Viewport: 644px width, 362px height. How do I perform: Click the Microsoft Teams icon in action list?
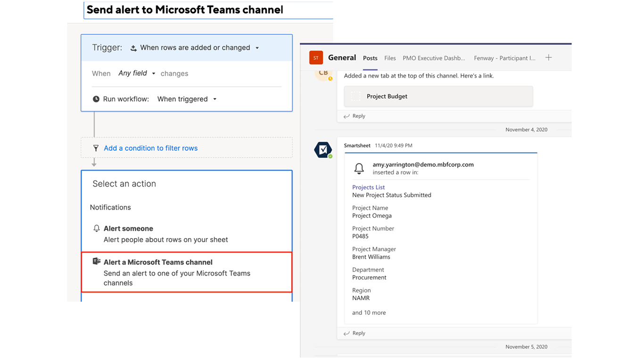click(x=97, y=262)
